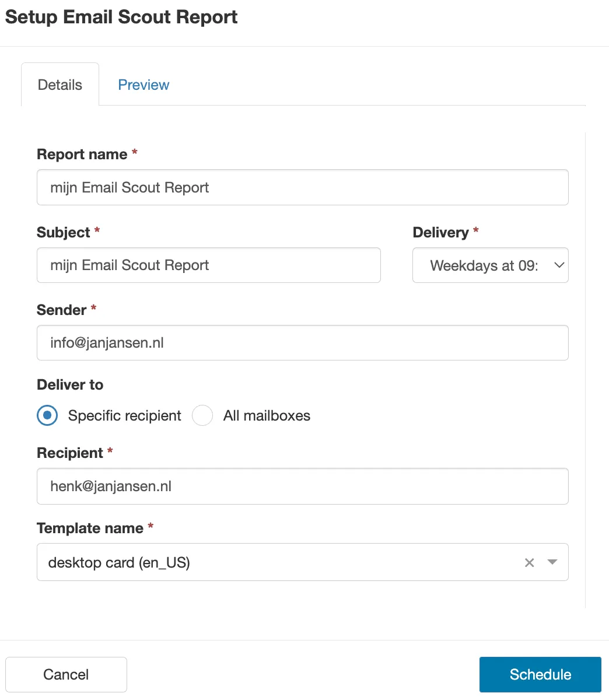The height and width of the screenshot is (700, 609).
Task: Click the Template name dropdown chevron icon
Action: click(551, 562)
